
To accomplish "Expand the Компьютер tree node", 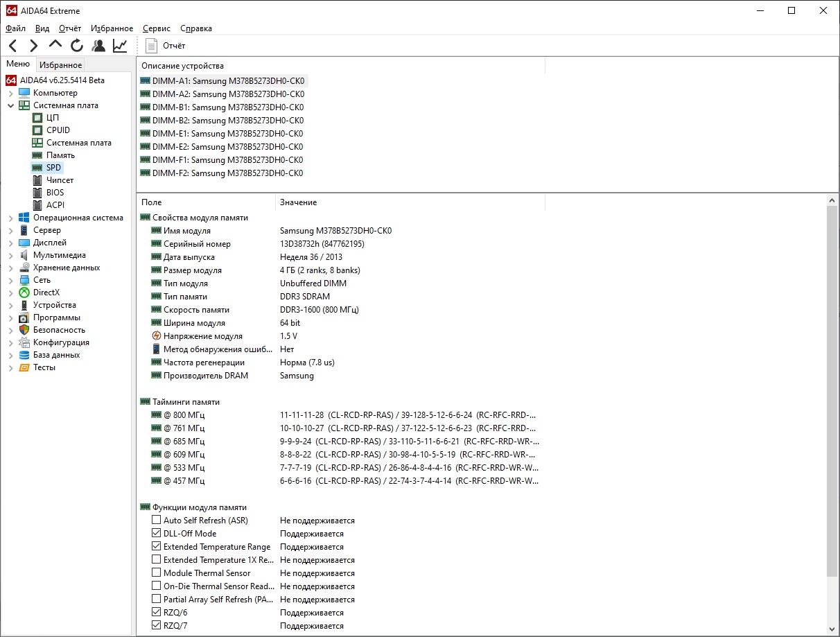I will coord(10,93).
